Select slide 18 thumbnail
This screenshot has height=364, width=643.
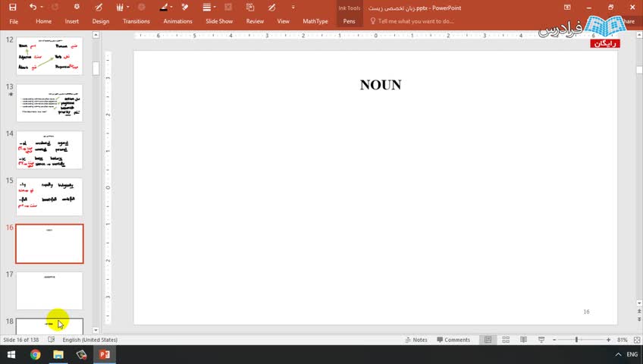point(49,326)
